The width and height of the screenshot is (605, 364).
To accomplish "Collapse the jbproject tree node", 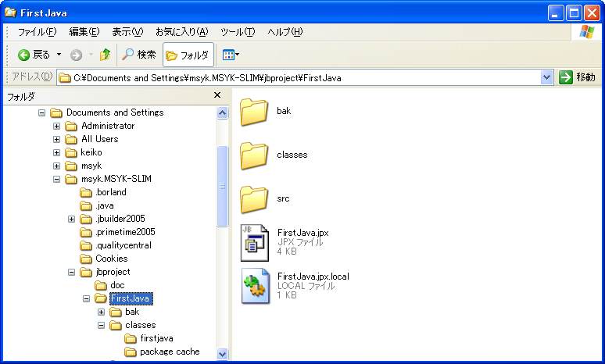I will pyautogui.click(x=72, y=272).
